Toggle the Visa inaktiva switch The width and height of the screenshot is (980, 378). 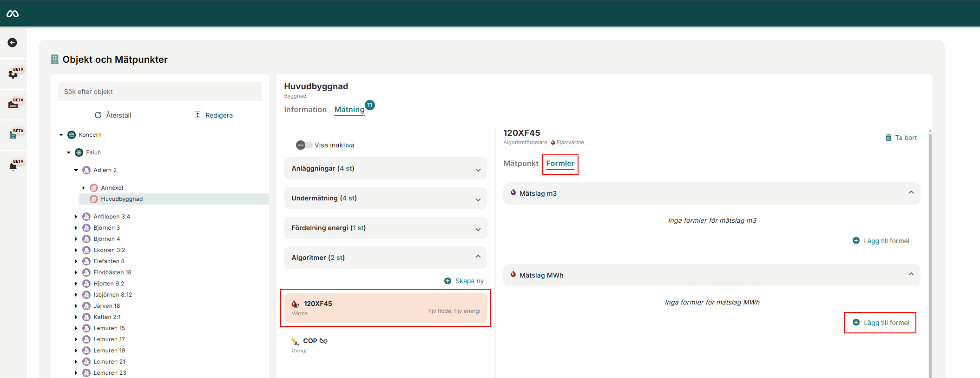[304, 145]
